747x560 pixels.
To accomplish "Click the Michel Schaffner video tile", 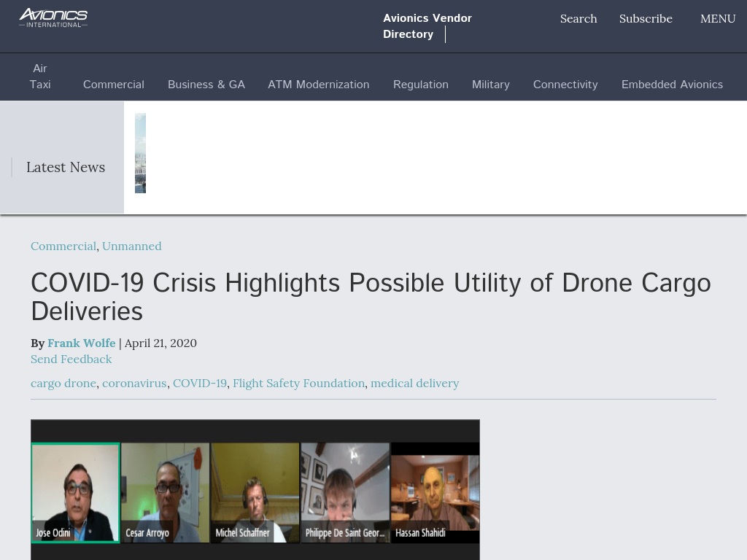I will click(x=255, y=493).
